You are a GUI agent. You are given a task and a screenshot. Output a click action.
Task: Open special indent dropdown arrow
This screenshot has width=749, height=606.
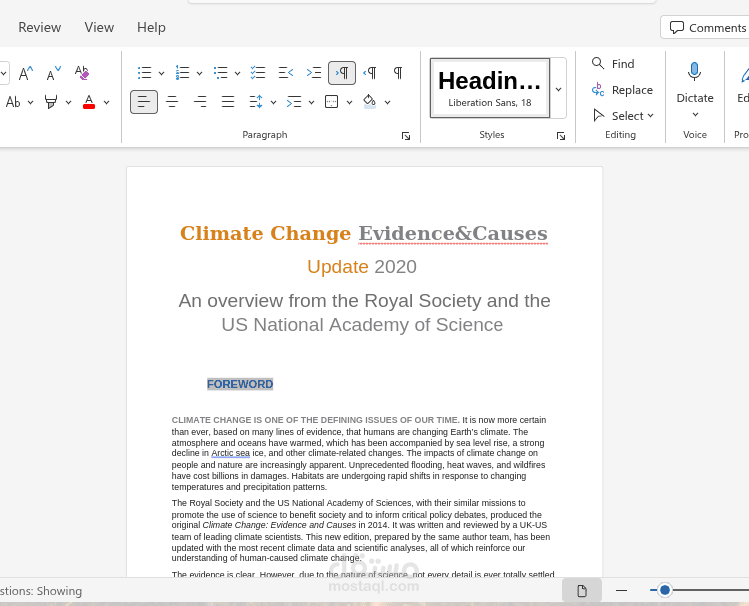point(311,103)
